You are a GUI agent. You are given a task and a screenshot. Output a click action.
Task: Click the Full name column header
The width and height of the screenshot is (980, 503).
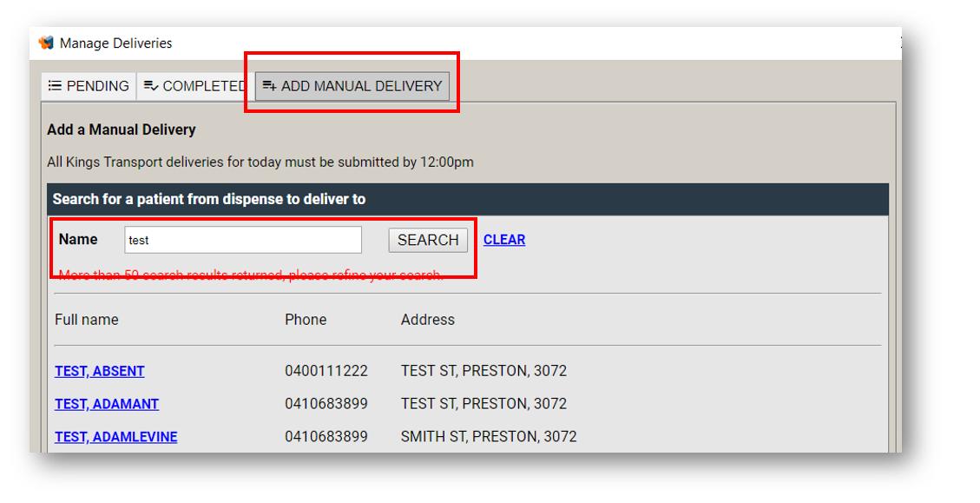click(86, 320)
